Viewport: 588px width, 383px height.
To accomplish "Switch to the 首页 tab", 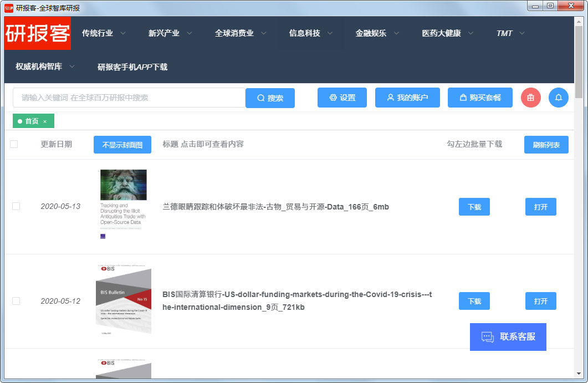I will pyautogui.click(x=30, y=120).
